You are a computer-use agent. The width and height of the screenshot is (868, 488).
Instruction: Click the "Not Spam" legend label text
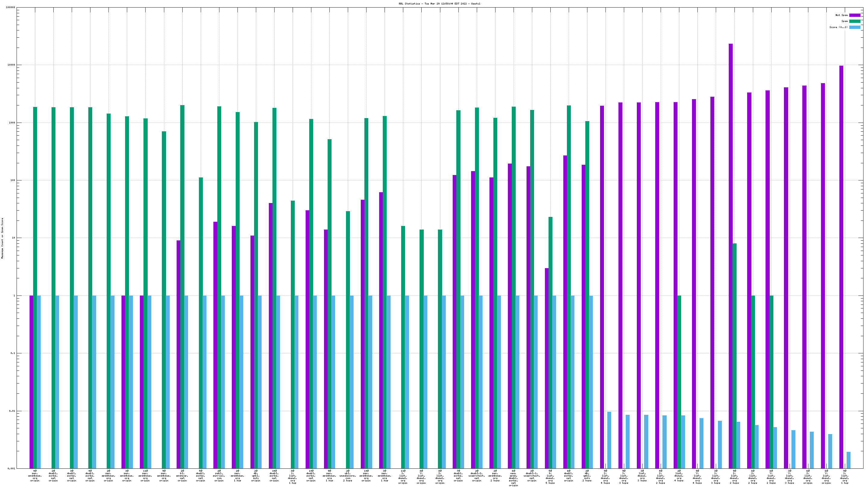coord(841,15)
